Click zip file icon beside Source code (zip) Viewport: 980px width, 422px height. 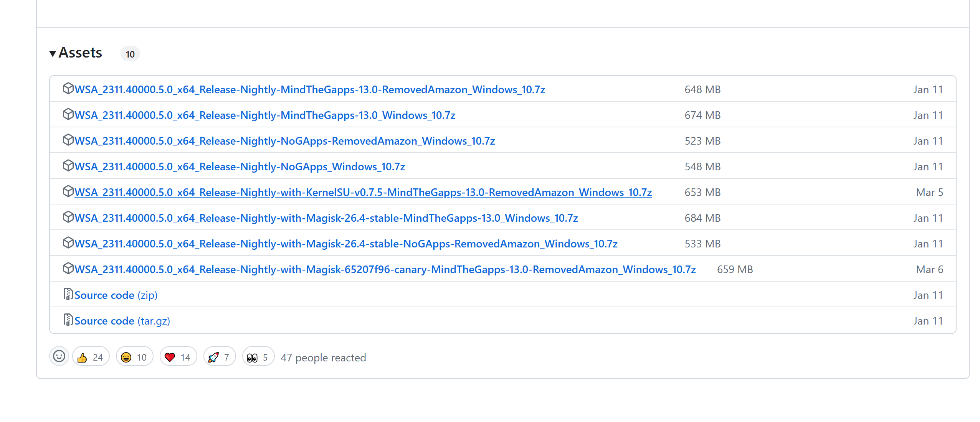(x=68, y=294)
